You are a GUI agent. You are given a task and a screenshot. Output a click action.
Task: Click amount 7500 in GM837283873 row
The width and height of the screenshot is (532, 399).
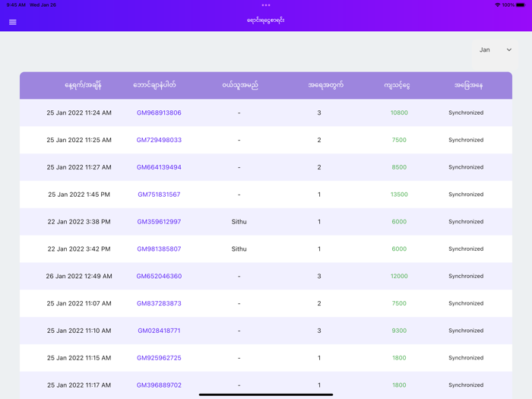click(x=399, y=303)
